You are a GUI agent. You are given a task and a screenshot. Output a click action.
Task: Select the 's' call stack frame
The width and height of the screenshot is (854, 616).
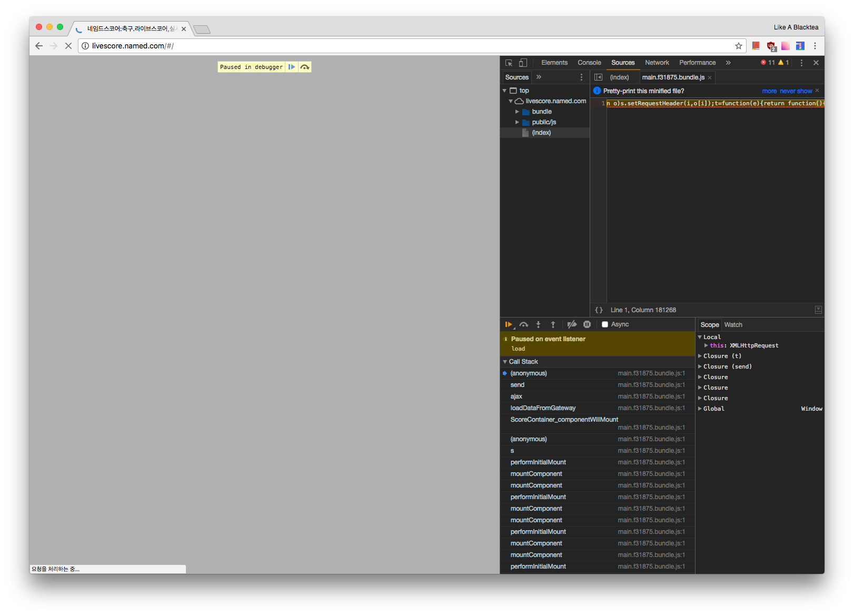pyautogui.click(x=597, y=451)
